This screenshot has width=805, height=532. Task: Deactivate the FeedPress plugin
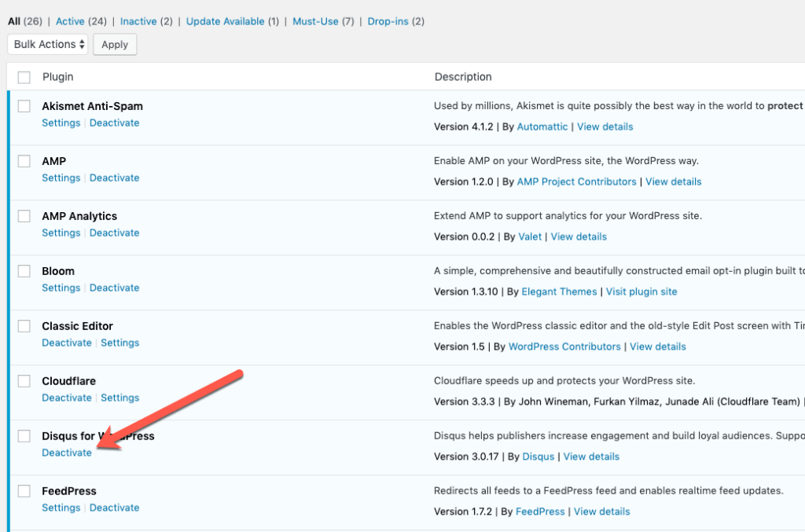115,508
